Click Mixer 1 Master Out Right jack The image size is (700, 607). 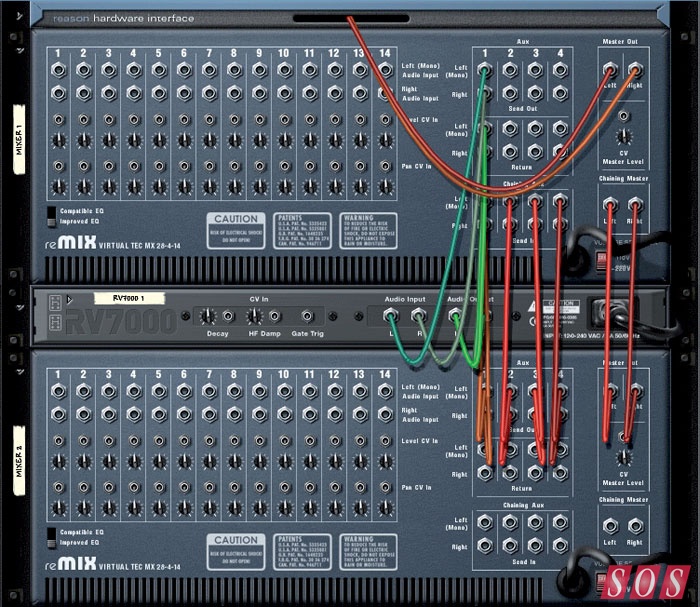tap(635, 70)
